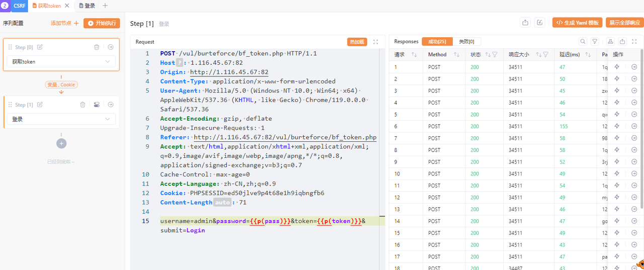Open the 获取token dropdown in Step [0]
Screen dimensions: 644x270
pyautogui.click(x=61, y=62)
